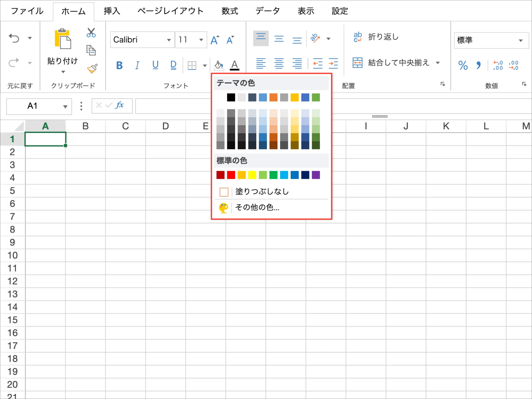Toggle bold formatting
Screen dimensions: 532x399
tap(119, 65)
